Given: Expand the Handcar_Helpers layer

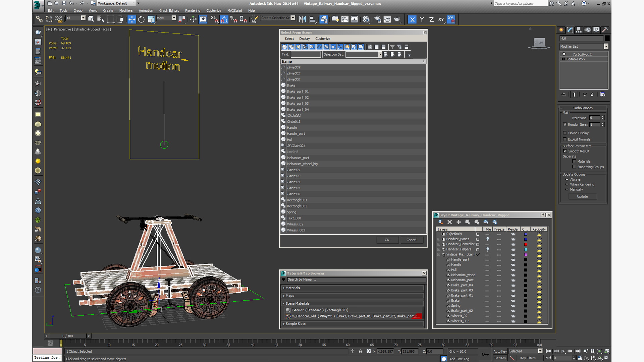Looking at the screenshot, I should point(438,249).
